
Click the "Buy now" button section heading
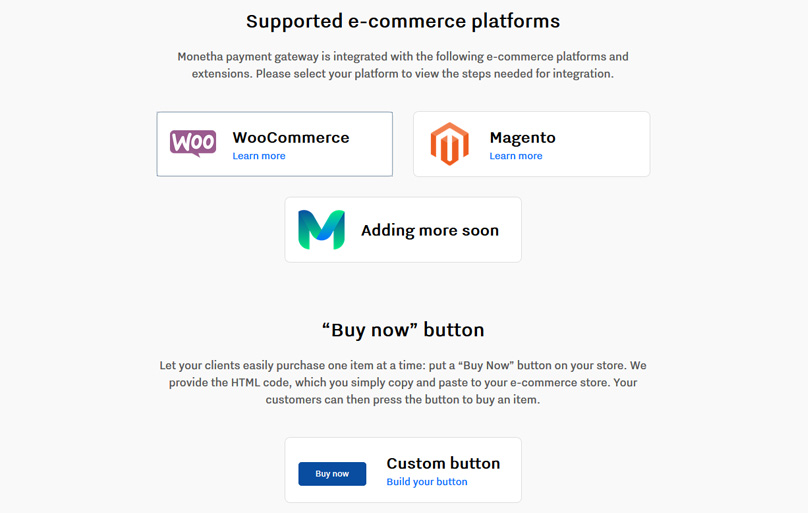tap(403, 330)
